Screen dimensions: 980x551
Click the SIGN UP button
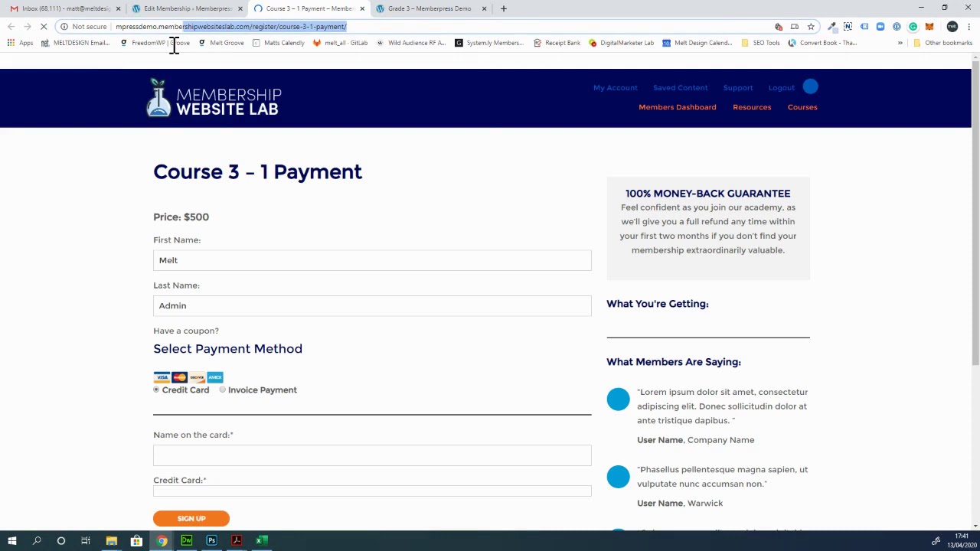191,519
